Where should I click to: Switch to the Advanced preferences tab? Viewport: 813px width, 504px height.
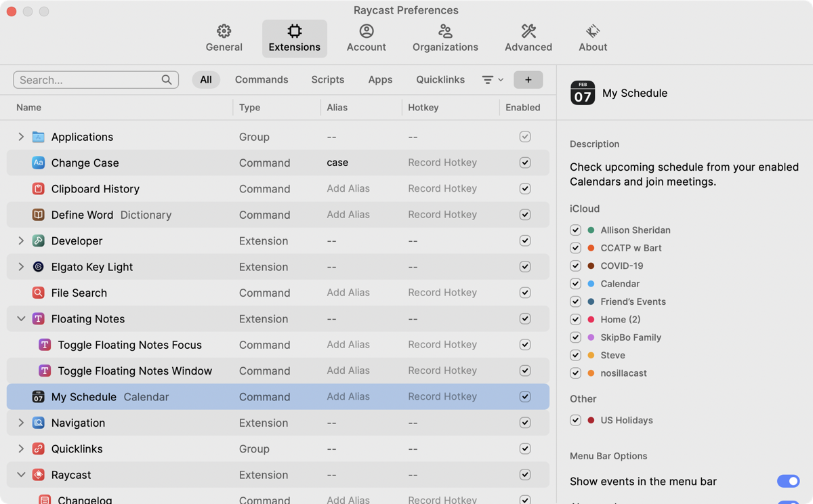tap(528, 38)
